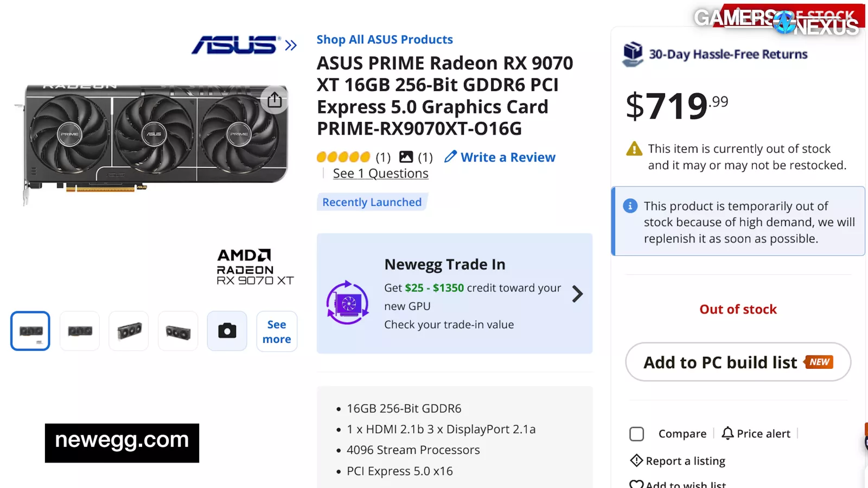Click the ASUS brand logo
This screenshot has width=868, height=488.
pyautogui.click(x=236, y=45)
